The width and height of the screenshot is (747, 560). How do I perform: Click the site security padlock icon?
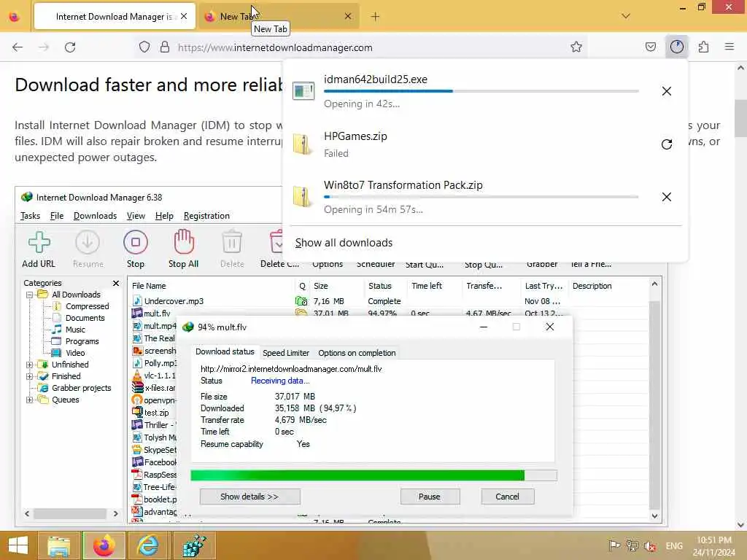(164, 47)
